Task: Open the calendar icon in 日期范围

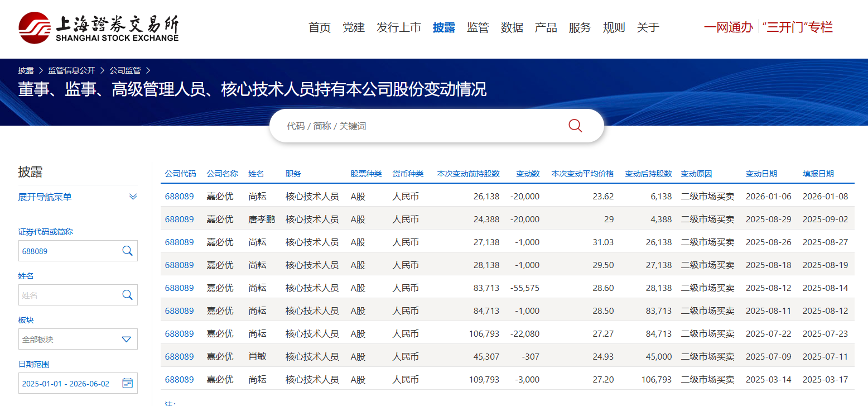Action: [127, 383]
